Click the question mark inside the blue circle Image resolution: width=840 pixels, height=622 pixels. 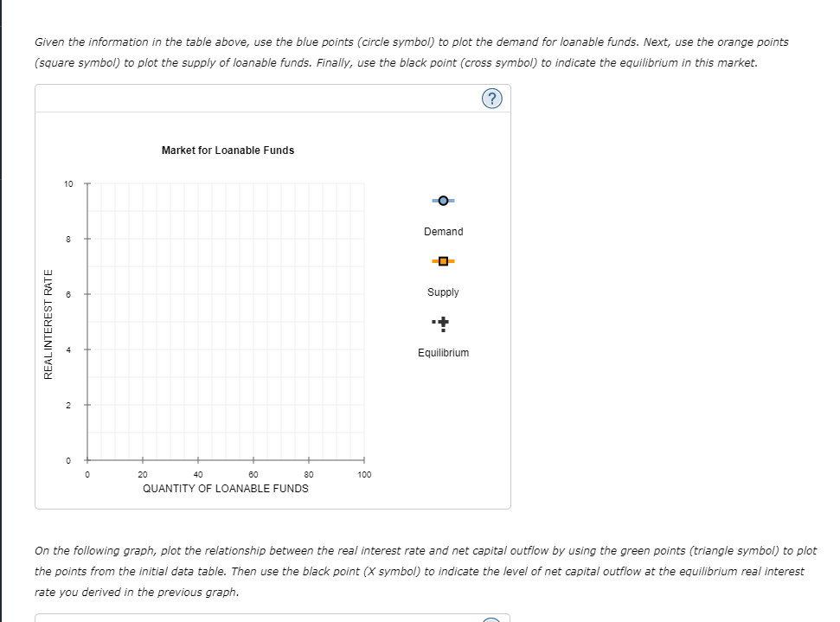click(492, 98)
